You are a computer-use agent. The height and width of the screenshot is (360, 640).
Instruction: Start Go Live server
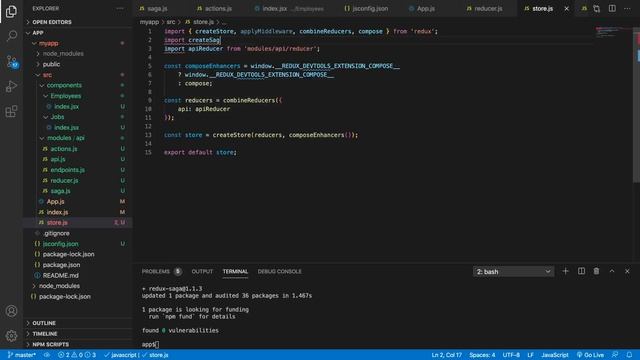pos(590,355)
